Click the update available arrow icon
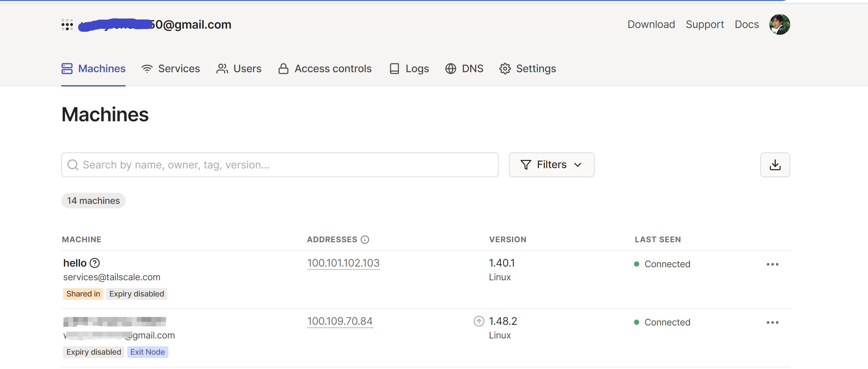This screenshot has width=868, height=369. tap(478, 321)
